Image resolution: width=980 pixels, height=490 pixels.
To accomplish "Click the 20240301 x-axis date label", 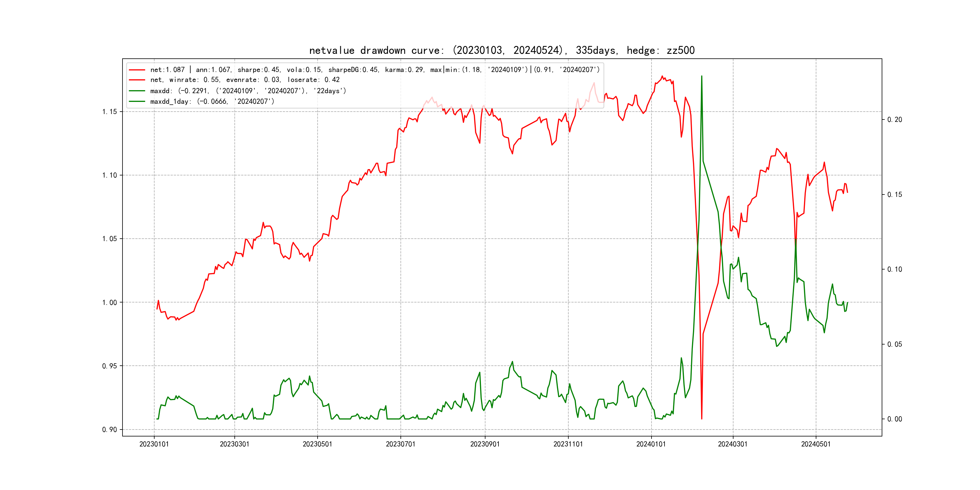I will coord(732,444).
